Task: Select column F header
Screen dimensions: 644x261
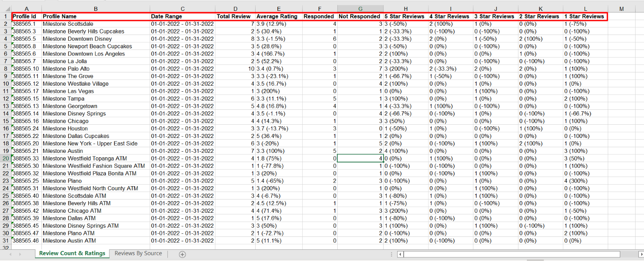Action: [320, 9]
